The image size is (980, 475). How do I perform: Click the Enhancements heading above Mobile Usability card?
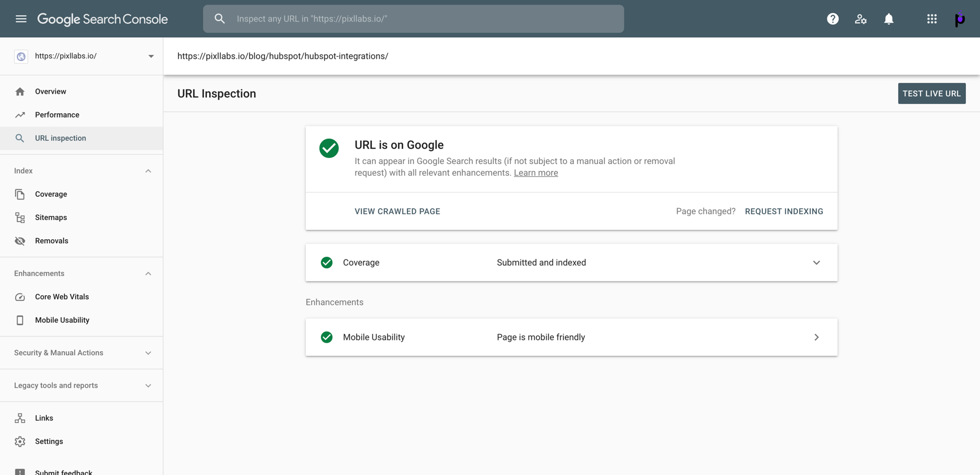point(335,302)
